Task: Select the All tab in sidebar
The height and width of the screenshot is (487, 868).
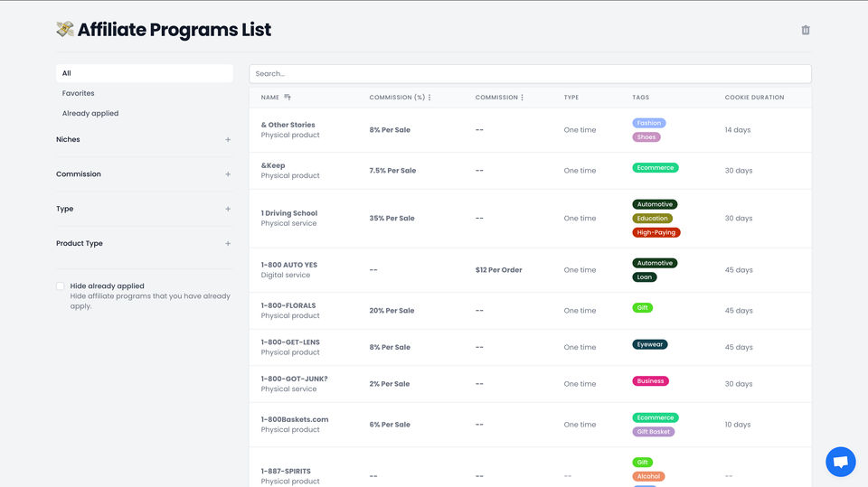Action: click(145, 73)
